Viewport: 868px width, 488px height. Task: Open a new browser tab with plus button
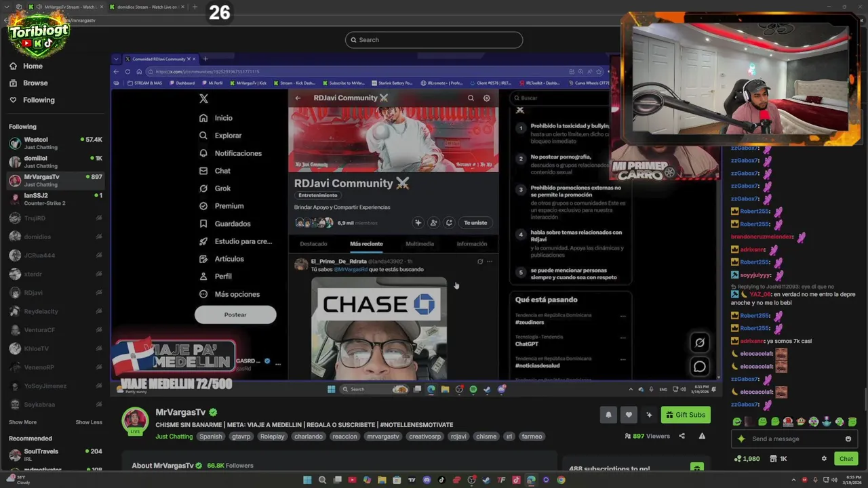[195, 7]
